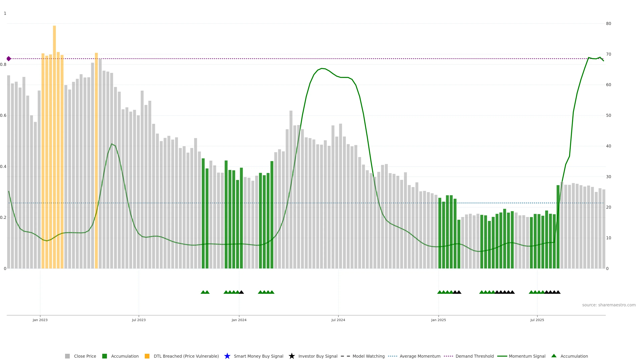This screenshot has width=644, height=362.
Task: Click the Close Price legend text
Action: click(x=85, y=356)
